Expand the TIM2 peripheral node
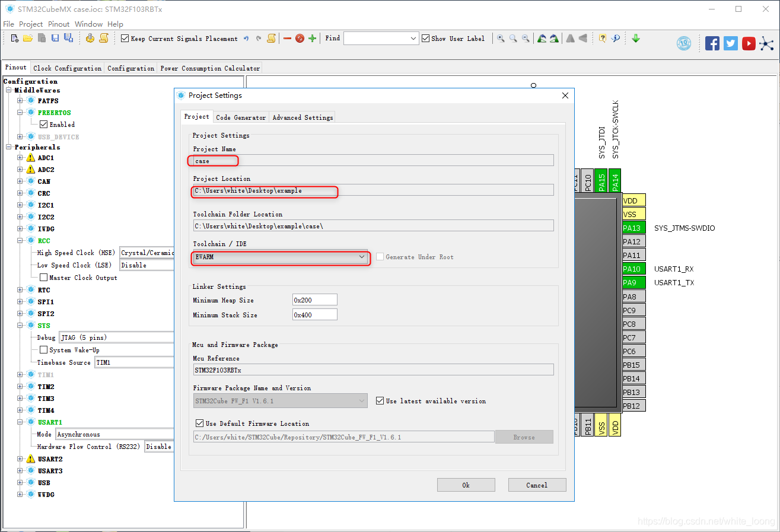 coord(21,387)
